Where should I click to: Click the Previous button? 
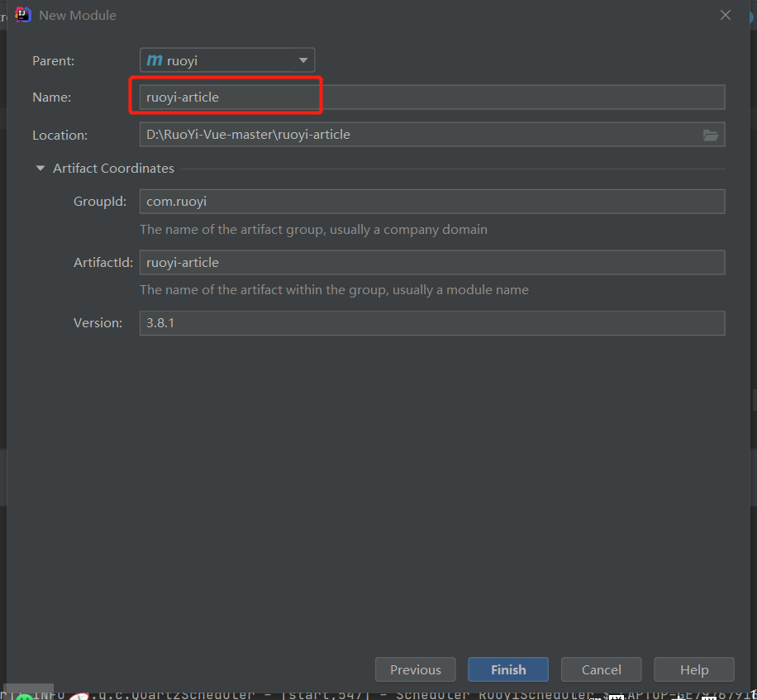pos(415,669)
